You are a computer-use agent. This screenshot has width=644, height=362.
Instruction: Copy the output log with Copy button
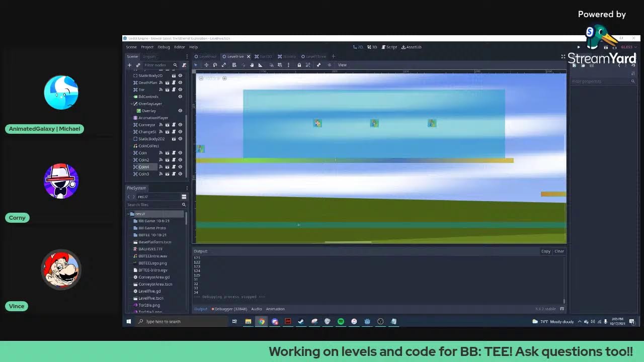tap(546, 251)
